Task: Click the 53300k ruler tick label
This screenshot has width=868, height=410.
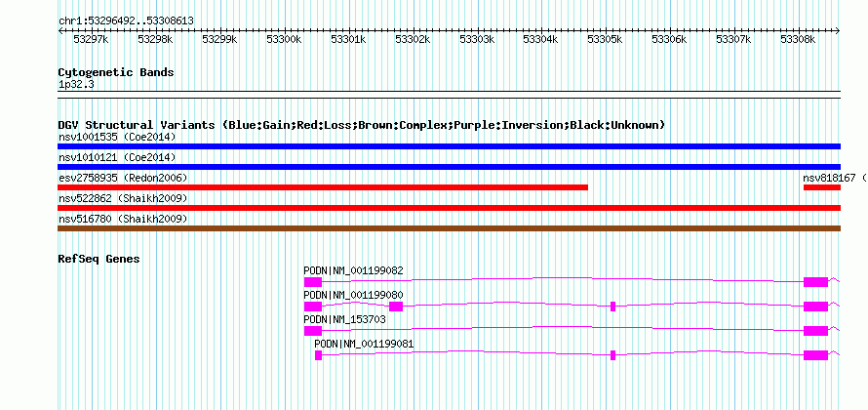Action: 284,39
